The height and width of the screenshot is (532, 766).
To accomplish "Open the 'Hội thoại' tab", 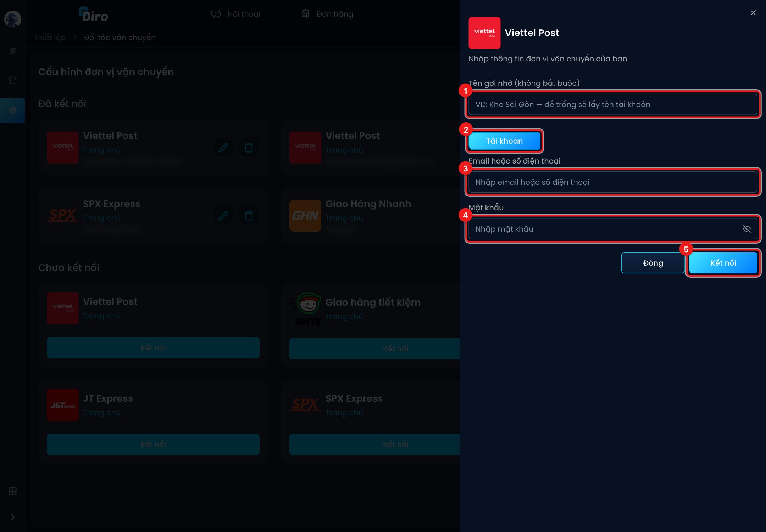I will (236, 14).
